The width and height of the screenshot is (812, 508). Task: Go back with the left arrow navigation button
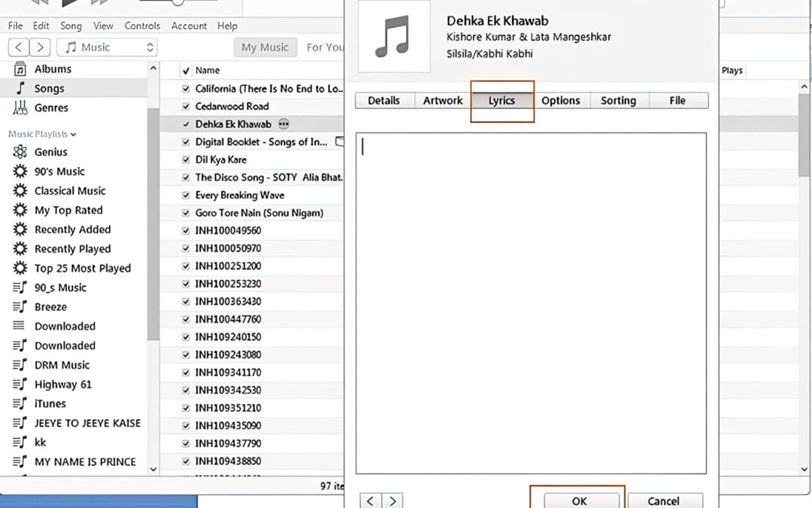click(19, 47)
